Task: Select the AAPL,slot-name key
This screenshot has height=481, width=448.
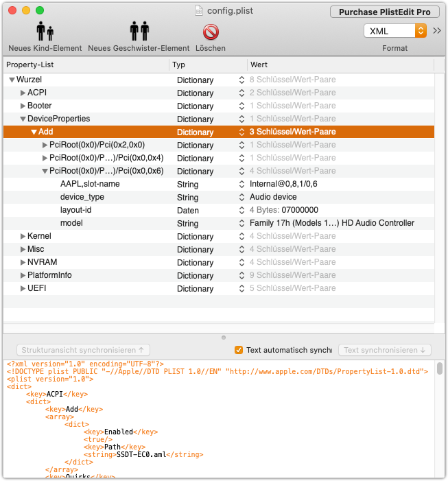Action: click(90, 184)
